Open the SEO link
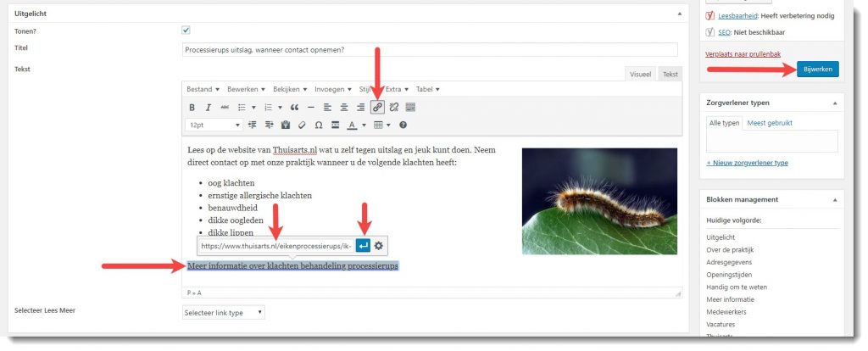 coord(724,32)
